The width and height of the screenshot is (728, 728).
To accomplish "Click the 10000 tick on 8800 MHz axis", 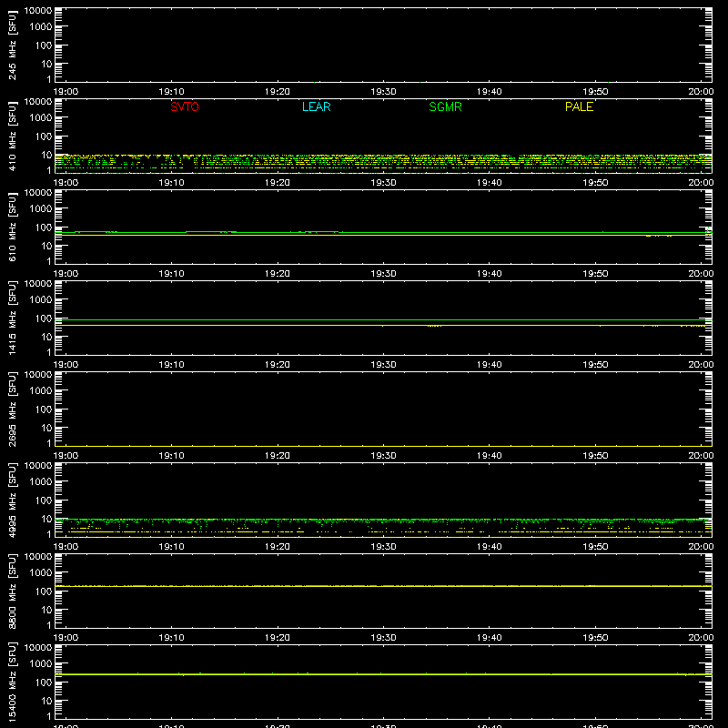I will click(38, 557).
